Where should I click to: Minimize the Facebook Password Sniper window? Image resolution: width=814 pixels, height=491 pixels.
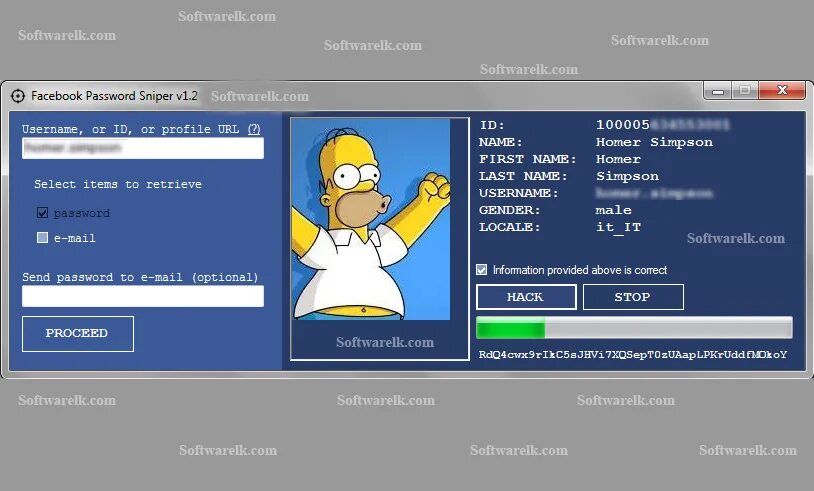point(718,91)
